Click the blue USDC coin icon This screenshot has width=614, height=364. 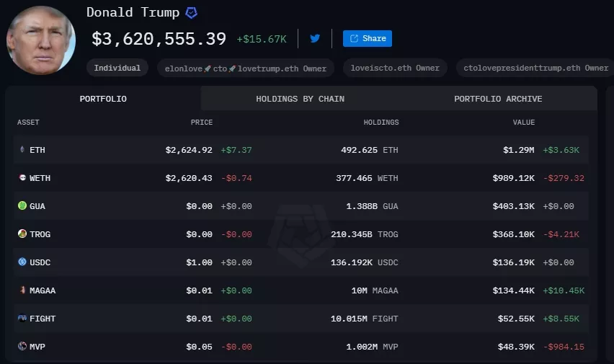[22, 262]
